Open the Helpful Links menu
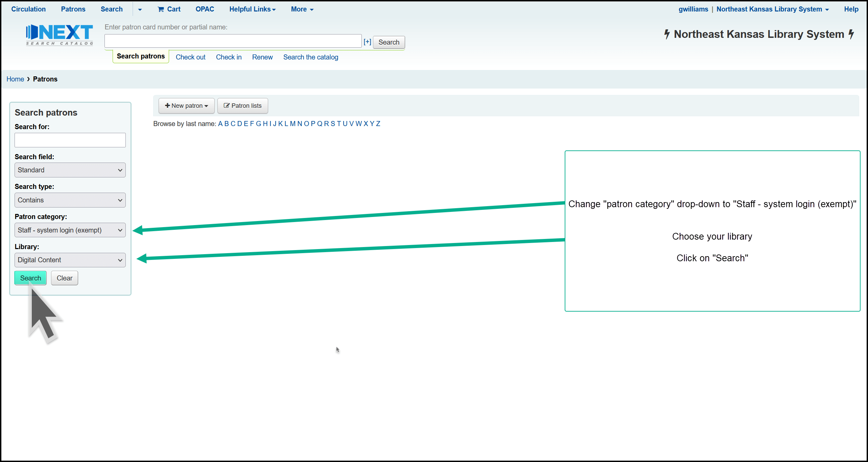The image size is (868, 462). coord(252,9)
